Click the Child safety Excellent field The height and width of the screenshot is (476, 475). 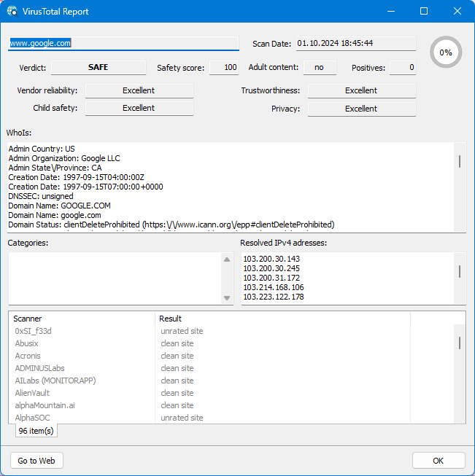pos(139,108)
